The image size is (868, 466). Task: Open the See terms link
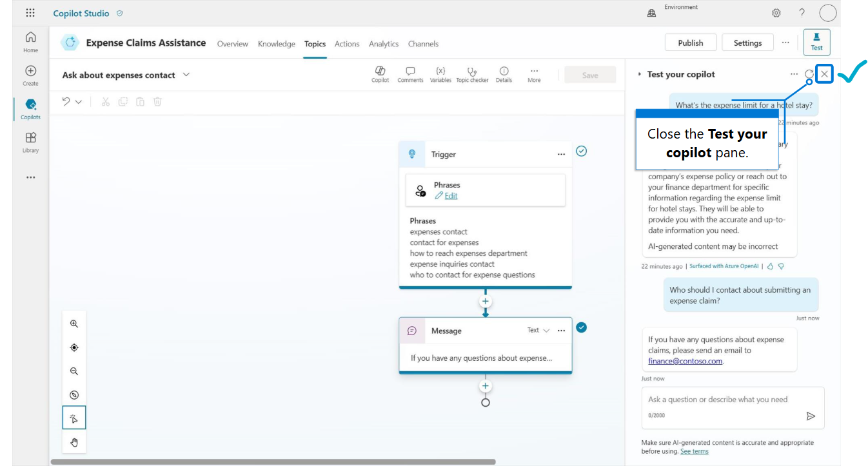(x=695, y=452)
